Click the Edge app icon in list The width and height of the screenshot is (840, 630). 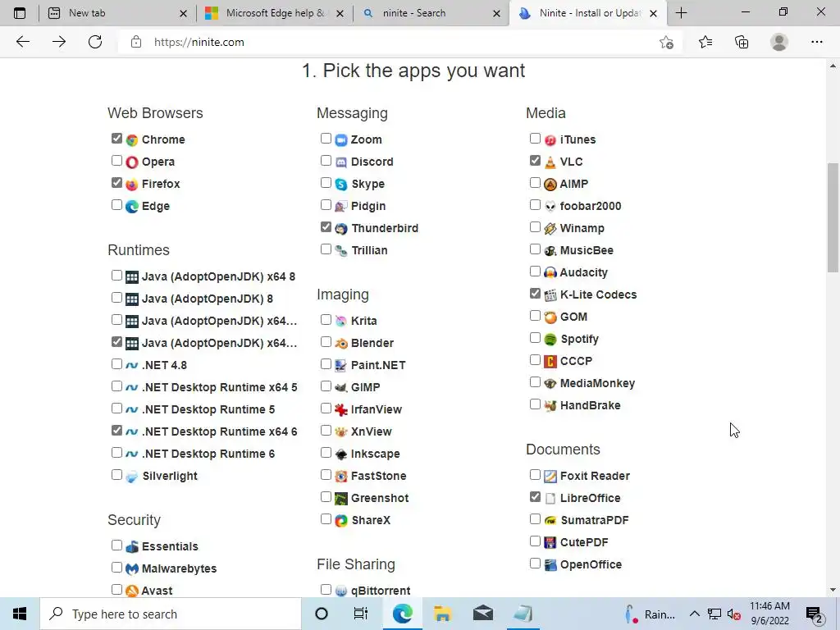point(132,206)
